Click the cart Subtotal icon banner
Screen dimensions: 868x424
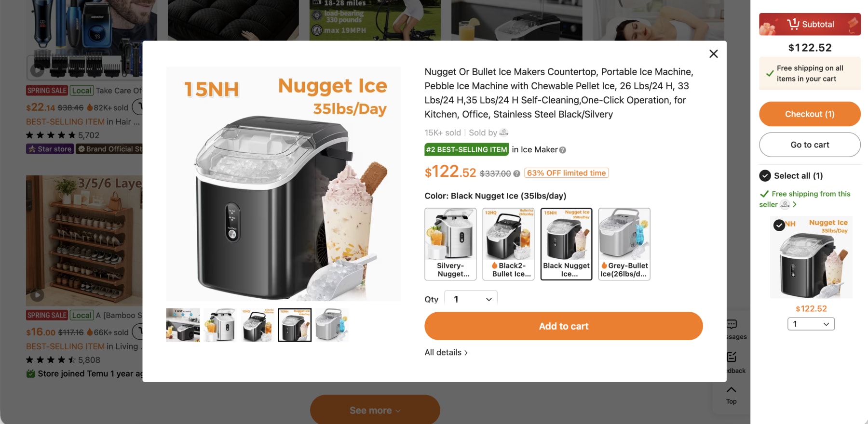[810, 24]
